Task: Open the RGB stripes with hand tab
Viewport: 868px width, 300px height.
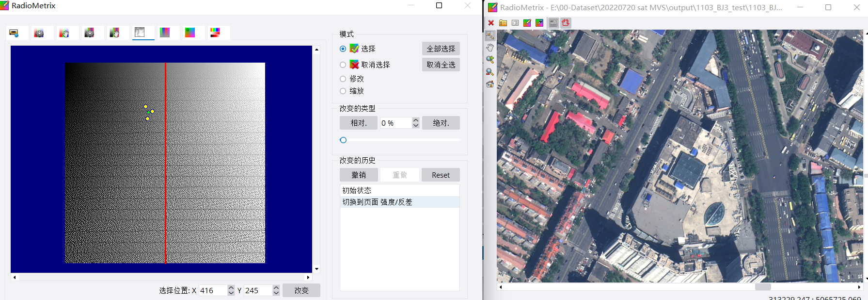Action: (64, 33)
